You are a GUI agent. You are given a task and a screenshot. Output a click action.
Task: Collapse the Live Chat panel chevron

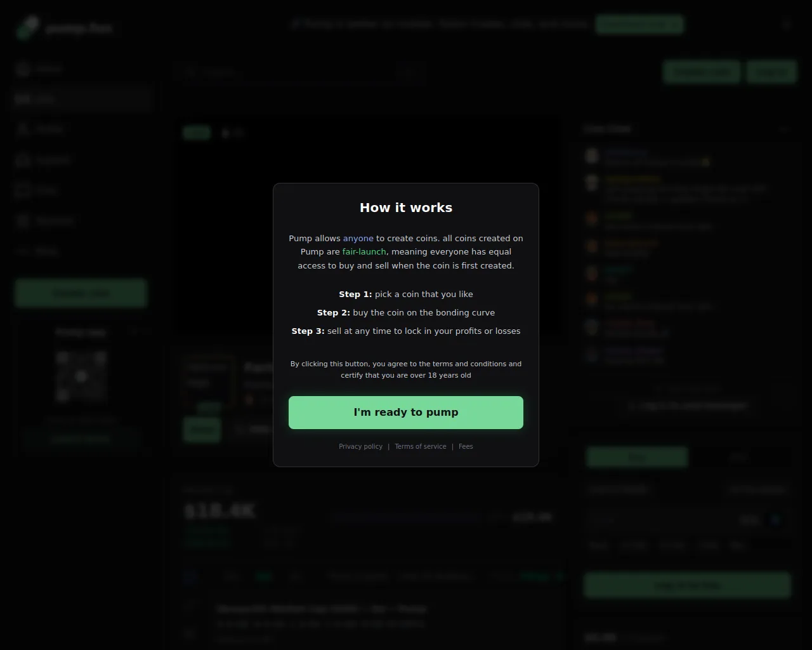[784, 129]
